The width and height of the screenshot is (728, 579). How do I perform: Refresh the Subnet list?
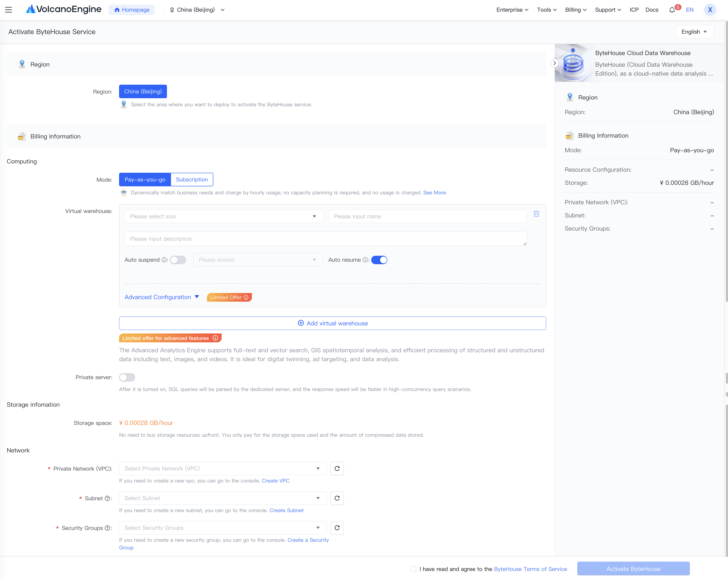[x=337, y=498]
